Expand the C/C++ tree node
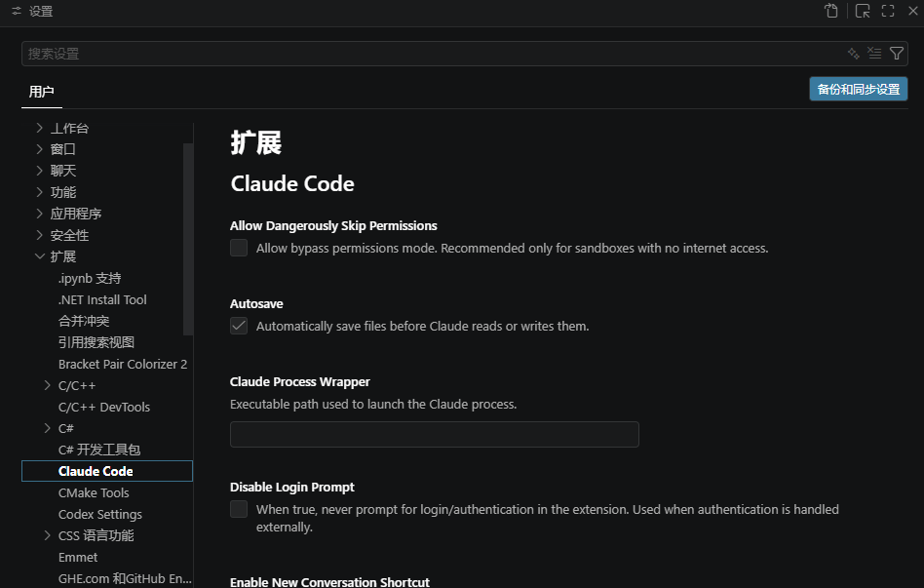This screenshot has height=588, width=924. 48,385
